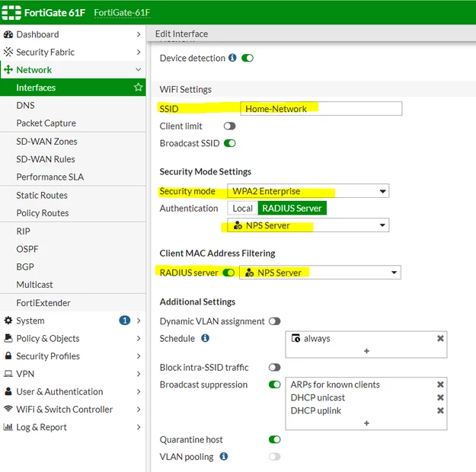
Task: Click the Security Profiles lock icon
Action: click(8, 356)
